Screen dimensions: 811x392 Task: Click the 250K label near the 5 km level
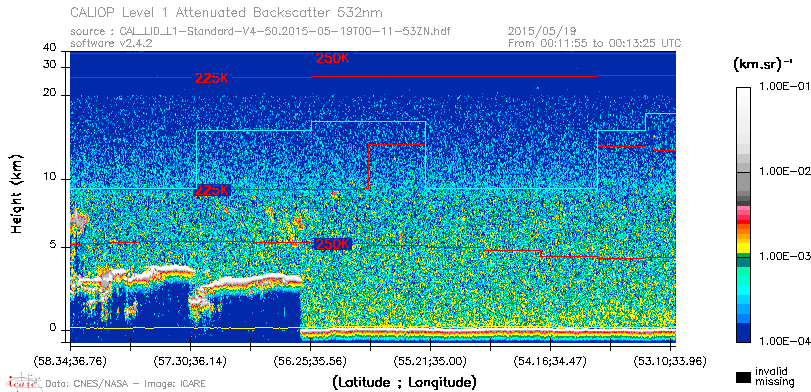point(333,244)
